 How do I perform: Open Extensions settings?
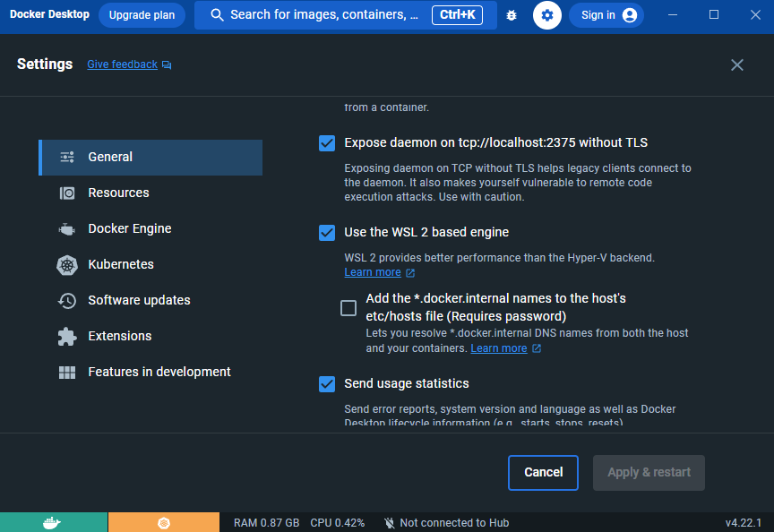tap(150, 336)
